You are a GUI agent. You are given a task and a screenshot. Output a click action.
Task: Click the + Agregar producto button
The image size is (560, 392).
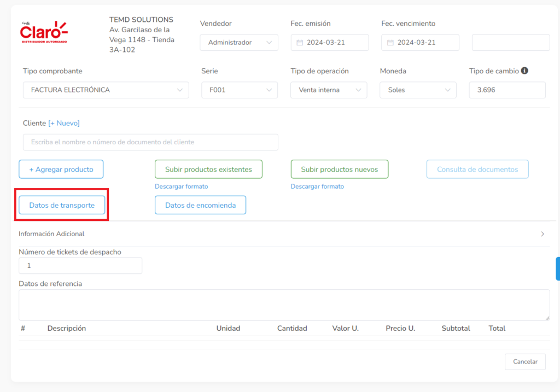tap(61, 169)
